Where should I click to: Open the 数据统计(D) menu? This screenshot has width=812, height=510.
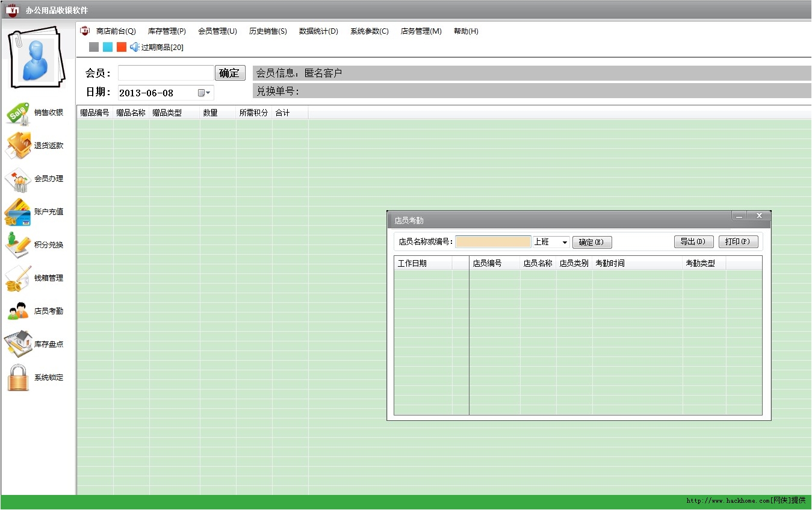click(318, 31)
